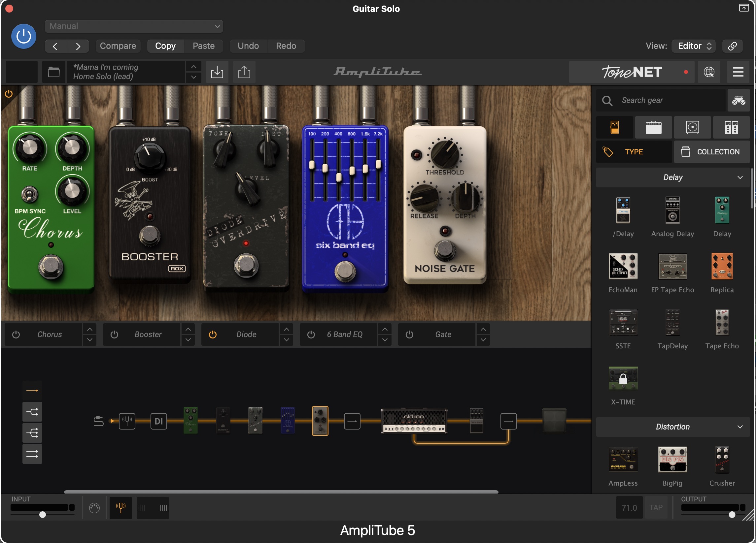This screenshot has width=756, height=543.
Task: Select the locked X-TIME pedal
Action: click(623, 378)
